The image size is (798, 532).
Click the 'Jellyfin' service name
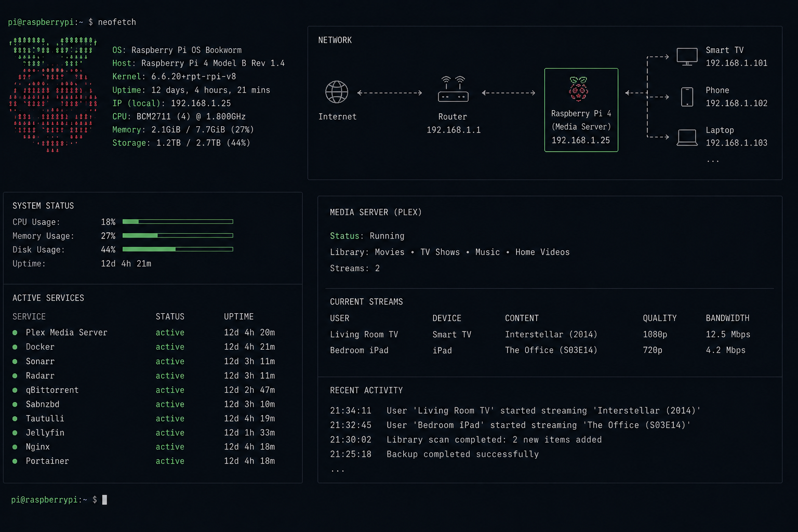pos(45,433)
